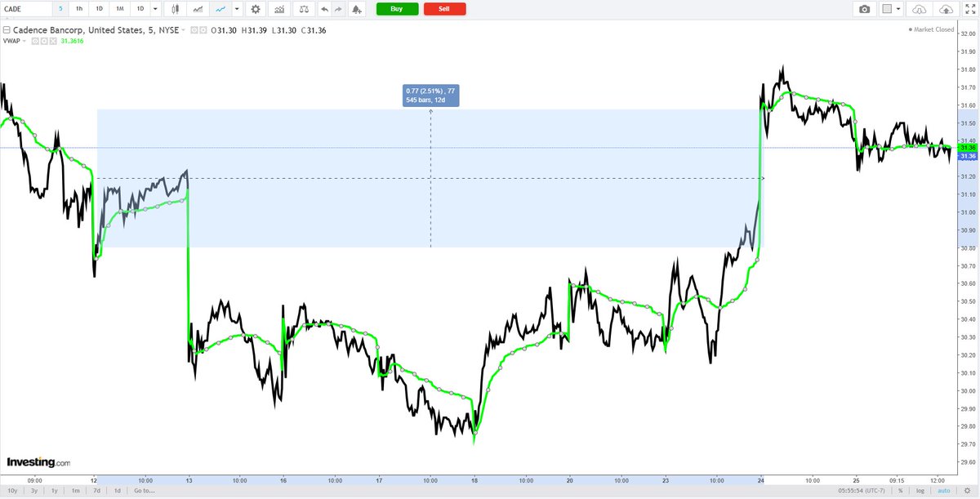Toggle auto scale mode
The width and height of the screenshot is (980, 499).
(x=942, y=490)
